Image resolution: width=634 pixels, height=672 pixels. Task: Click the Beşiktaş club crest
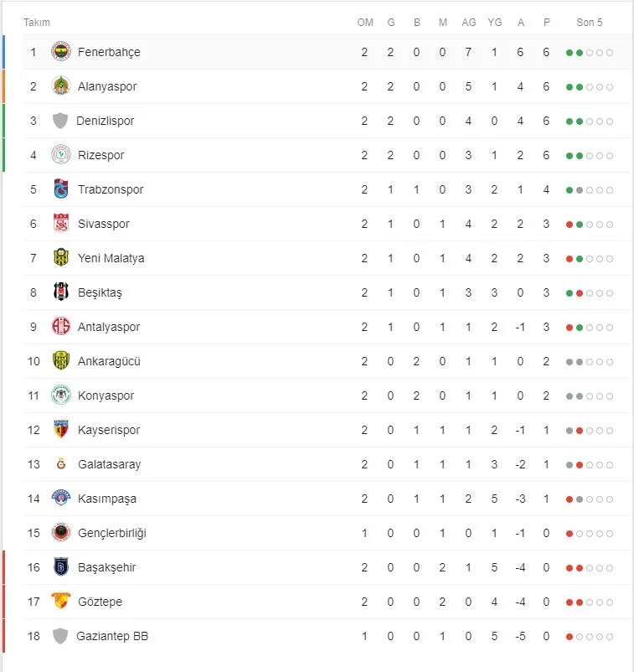pyautogui.click(x=61, y=292)
